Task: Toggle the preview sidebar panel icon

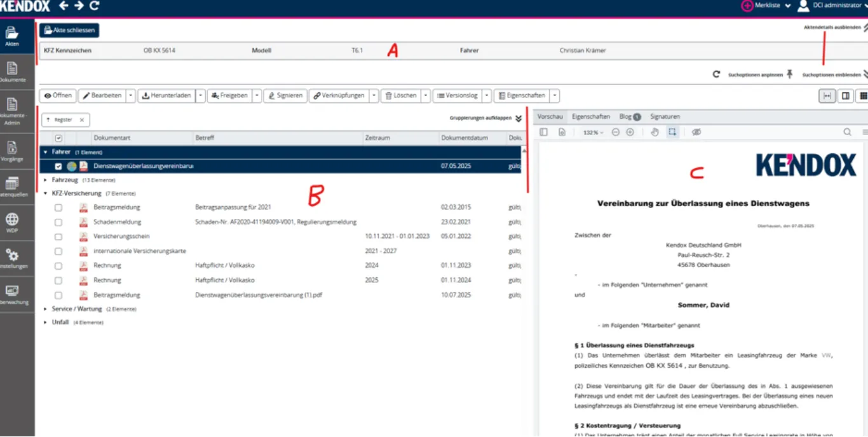Action: (x=543, y=132)
